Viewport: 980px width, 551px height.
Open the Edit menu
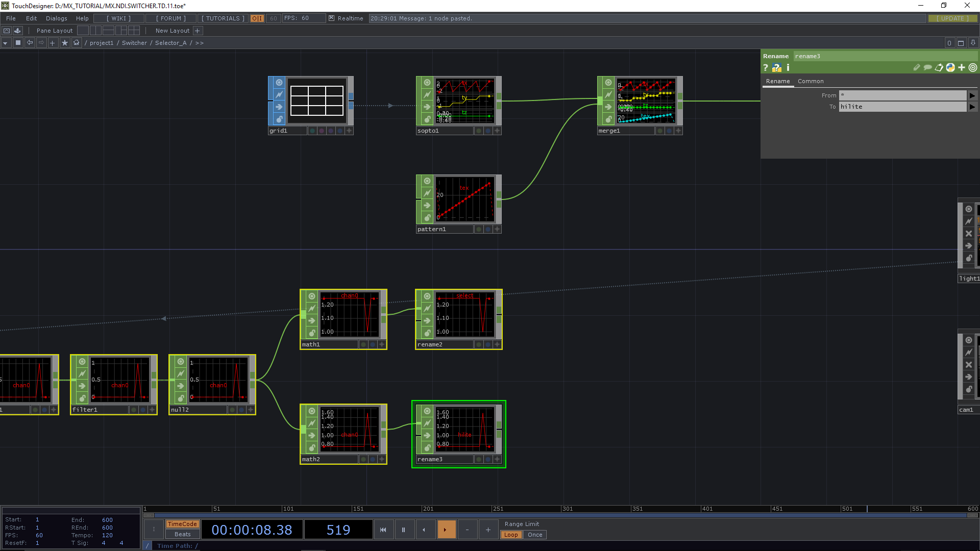[31, 18]
